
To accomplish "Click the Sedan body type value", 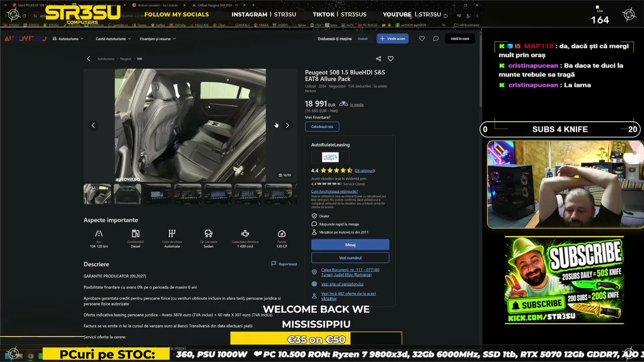I will click(208, 246).
